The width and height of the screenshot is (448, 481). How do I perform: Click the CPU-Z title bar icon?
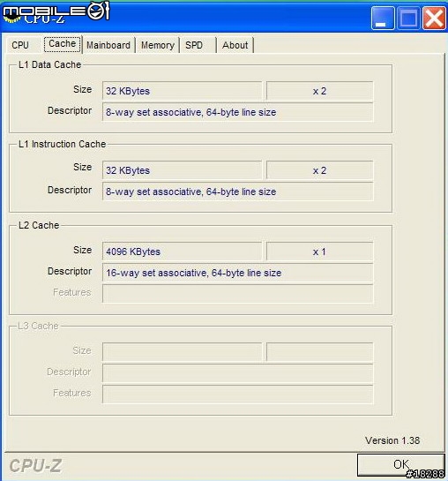click(x=11, y=17)
